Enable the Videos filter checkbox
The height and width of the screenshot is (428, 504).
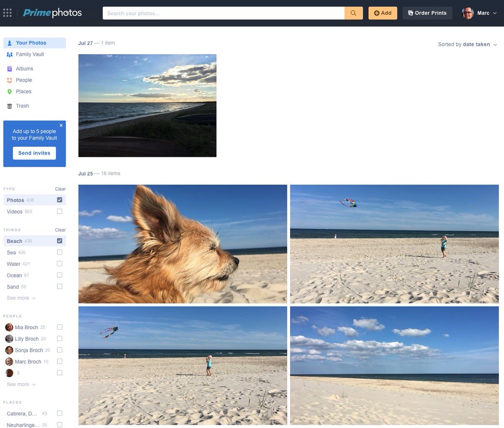click(x=59, y=211)
